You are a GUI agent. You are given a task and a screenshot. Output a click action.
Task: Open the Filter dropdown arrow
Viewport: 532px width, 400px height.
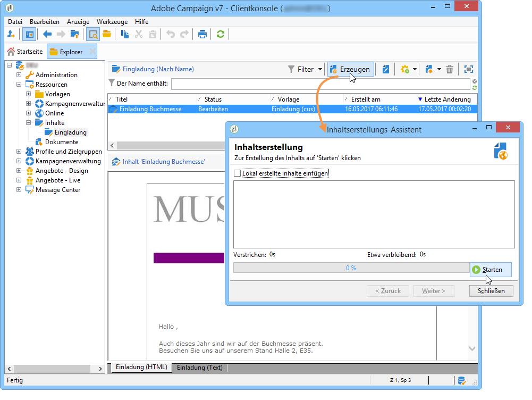(320, 69)
